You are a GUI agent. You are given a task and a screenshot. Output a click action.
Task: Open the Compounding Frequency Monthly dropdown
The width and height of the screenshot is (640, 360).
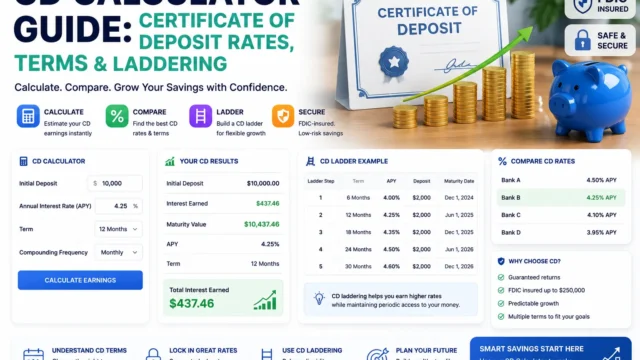click(x=118, y=253)
